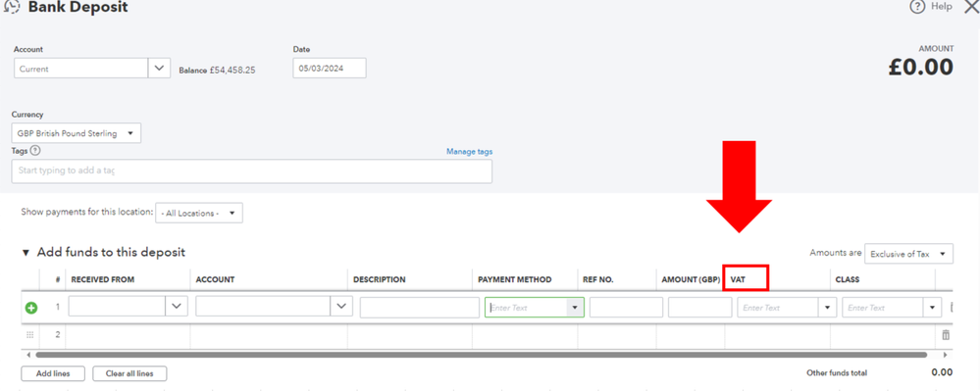Open Received From dropdown in row 1
980x391 pixels.
(x=177, y=306)
